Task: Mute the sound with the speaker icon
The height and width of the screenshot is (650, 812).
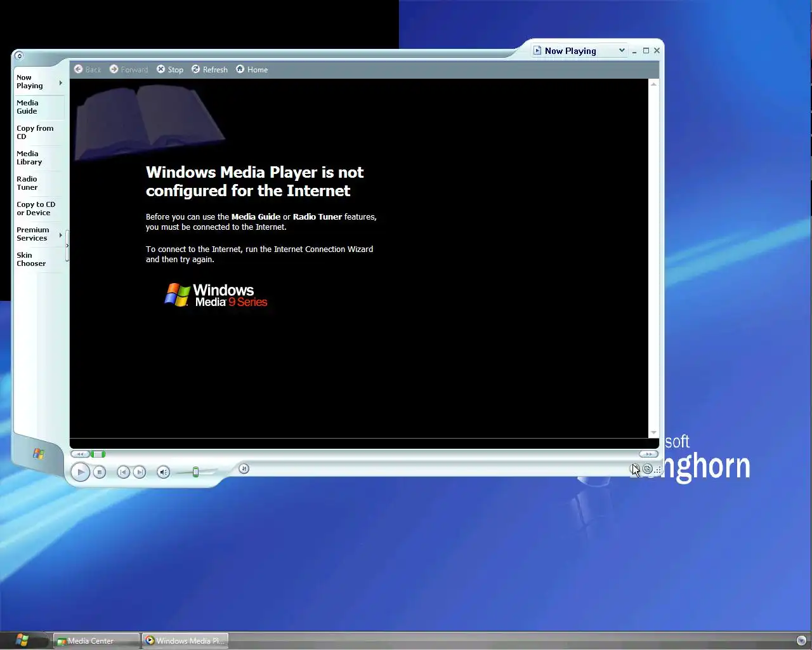Action: click(163, 472)
